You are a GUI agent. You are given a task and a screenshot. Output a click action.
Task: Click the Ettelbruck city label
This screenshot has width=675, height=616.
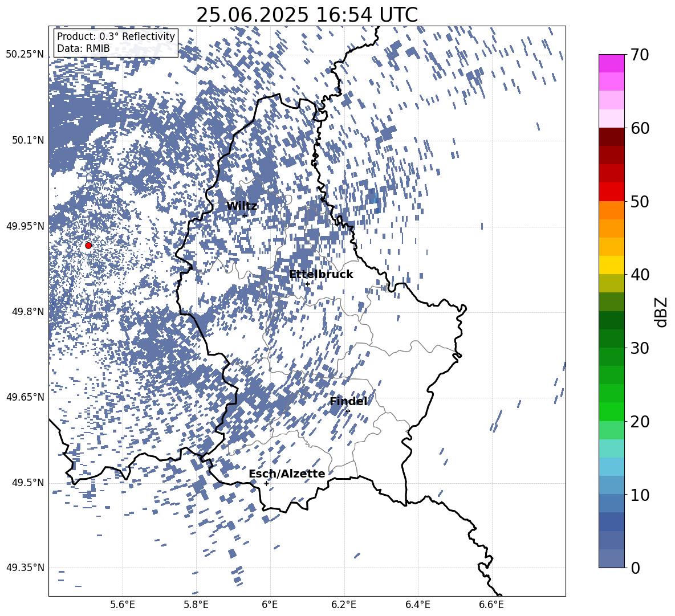[321, 275]
